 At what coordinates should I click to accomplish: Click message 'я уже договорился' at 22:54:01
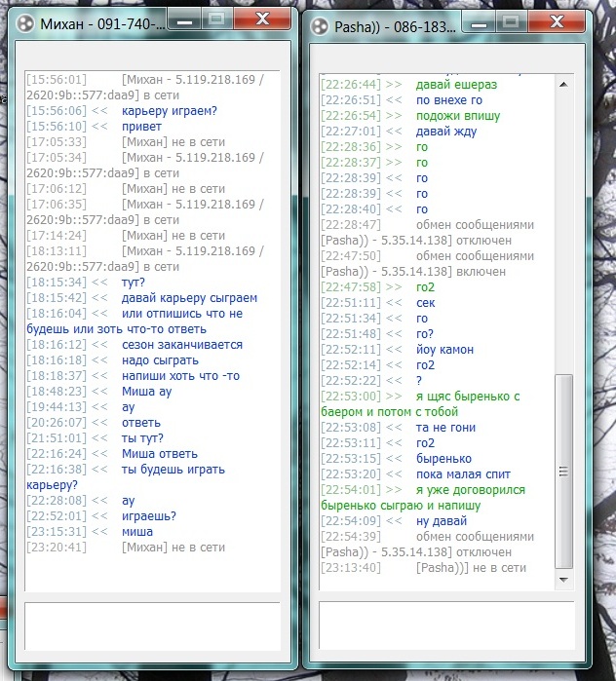pos(471,490)
